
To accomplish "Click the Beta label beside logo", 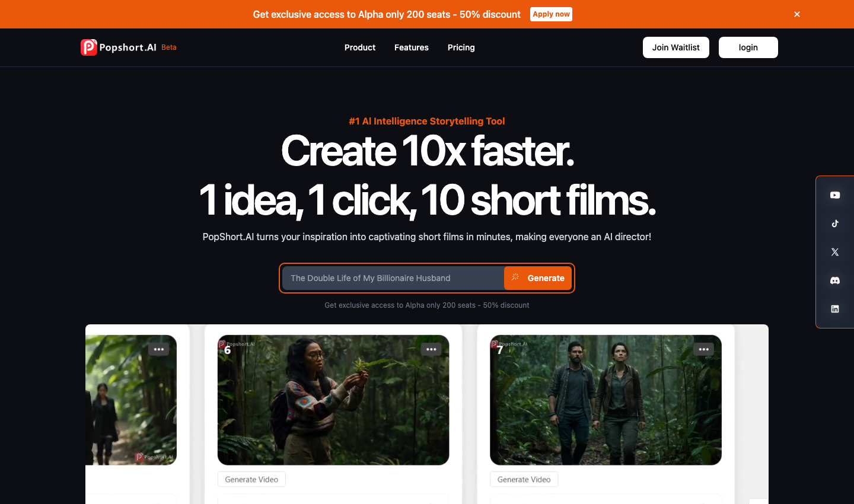I will 169,47.
